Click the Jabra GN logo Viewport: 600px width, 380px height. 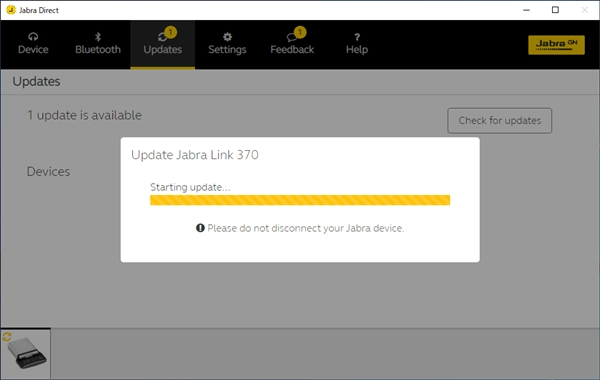(556, 45)
